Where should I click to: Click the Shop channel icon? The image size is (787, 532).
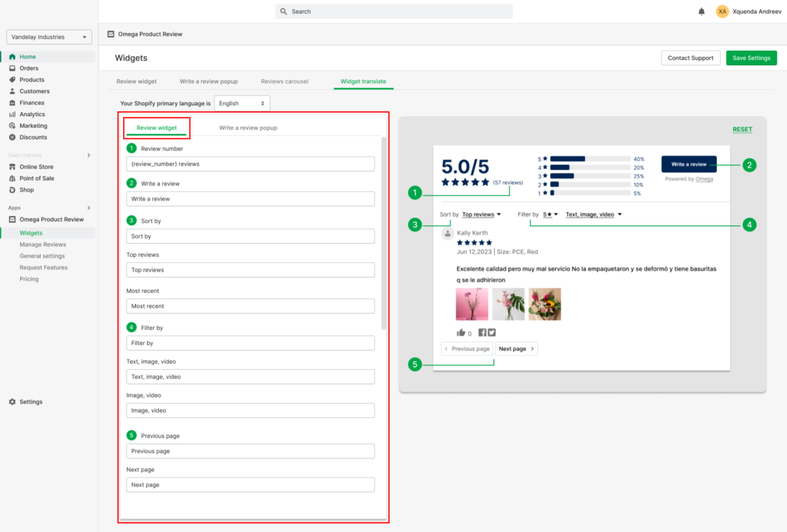pos(12,190)
